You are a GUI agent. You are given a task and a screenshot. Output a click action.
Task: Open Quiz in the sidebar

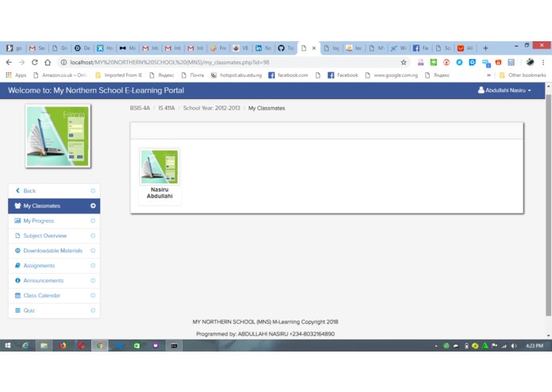(54, 310)
